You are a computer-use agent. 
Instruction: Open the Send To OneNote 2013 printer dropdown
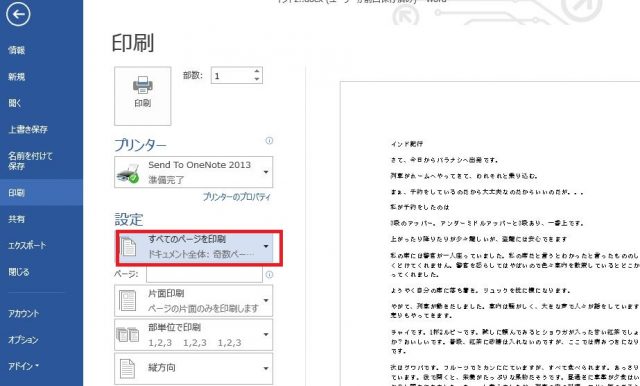pyautogui.click(x=193, y=172)
